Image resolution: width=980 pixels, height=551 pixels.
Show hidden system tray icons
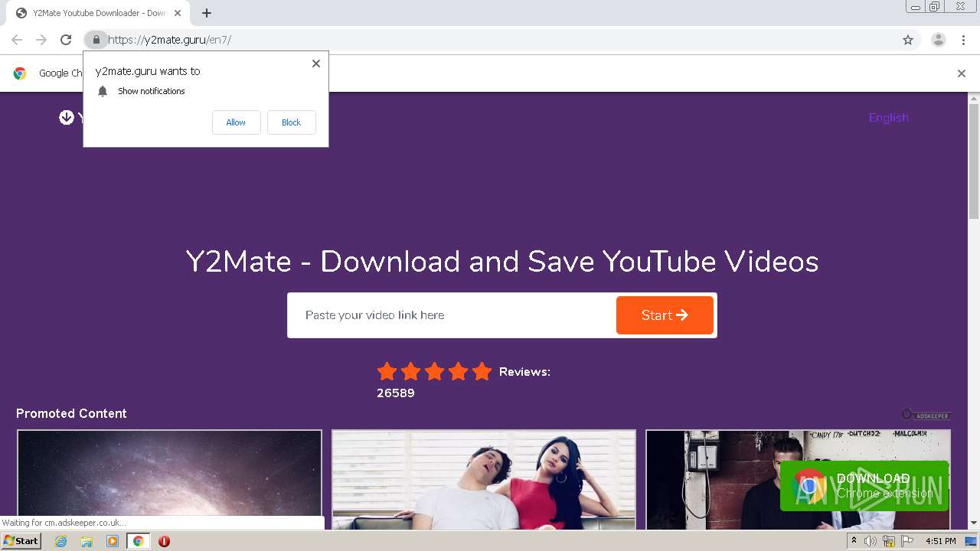[x=854, y=541]
